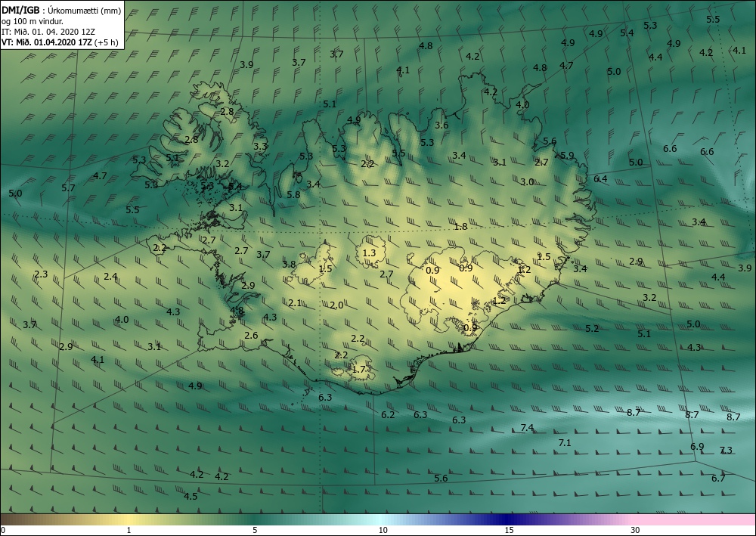The height and width of the screenshot is (536, 756).
Task: Click the '15' label on the color scale
Action: [509, 531]
